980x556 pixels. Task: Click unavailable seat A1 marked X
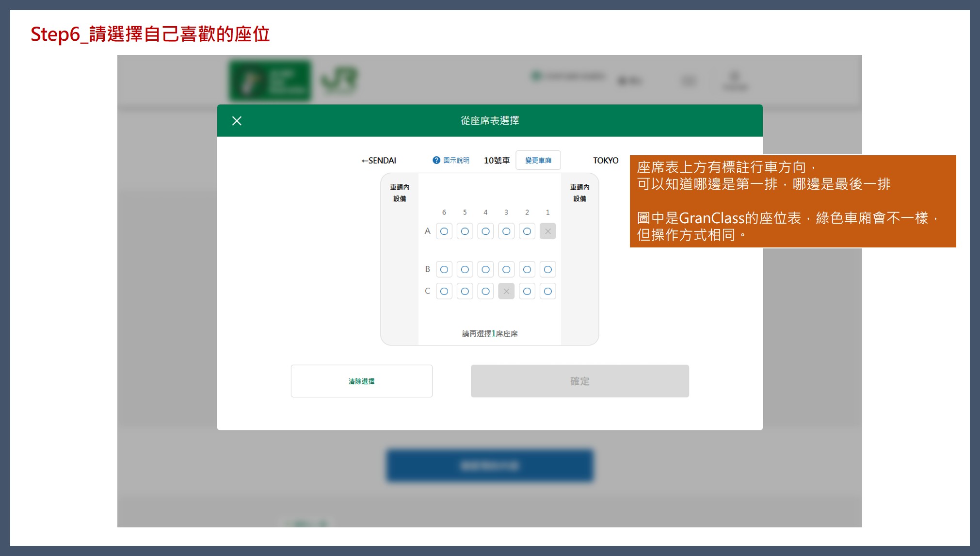point(547,231)
